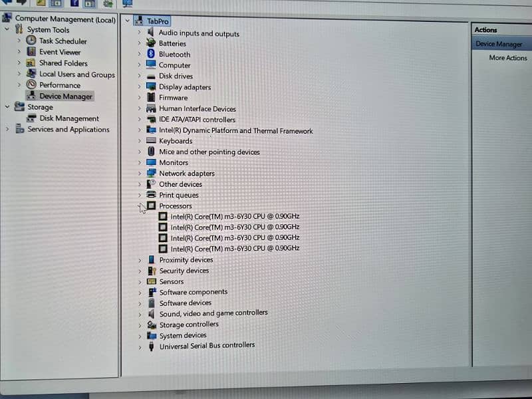Select Disk Management under Storage
The height and width of the screenshot is (399, 532).
tap(68, 118)
